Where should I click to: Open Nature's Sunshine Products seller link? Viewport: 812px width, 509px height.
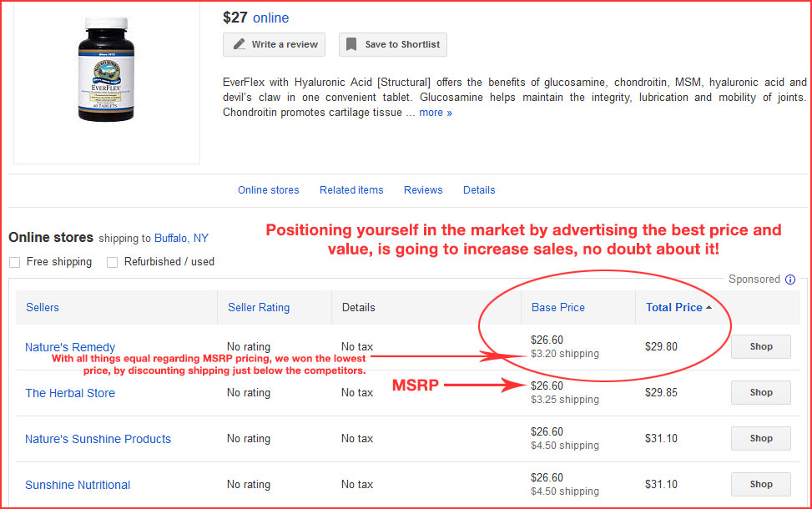tap(98, 439)
